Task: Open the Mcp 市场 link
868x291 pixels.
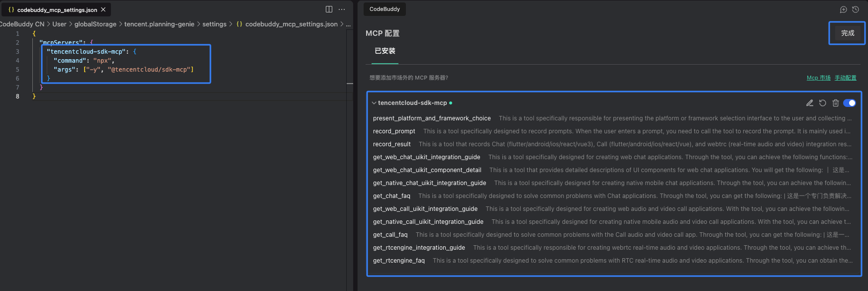Action: (818, 78)
